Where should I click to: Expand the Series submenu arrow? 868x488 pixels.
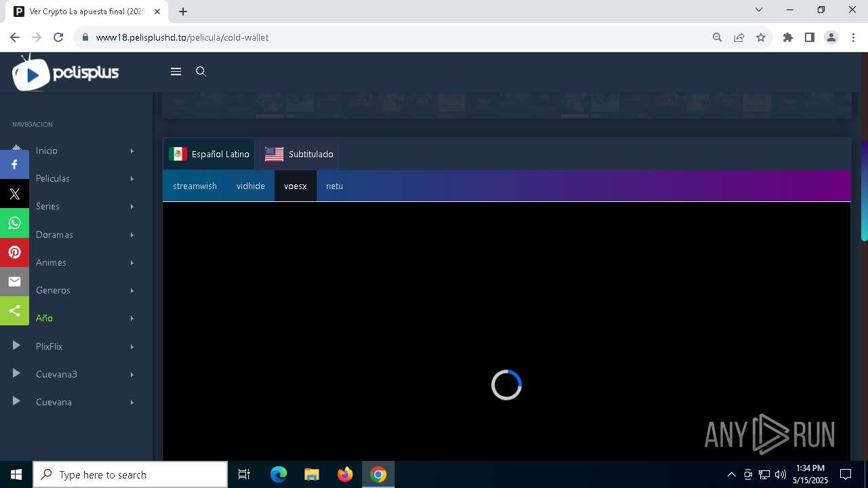(x=132, y=206)
